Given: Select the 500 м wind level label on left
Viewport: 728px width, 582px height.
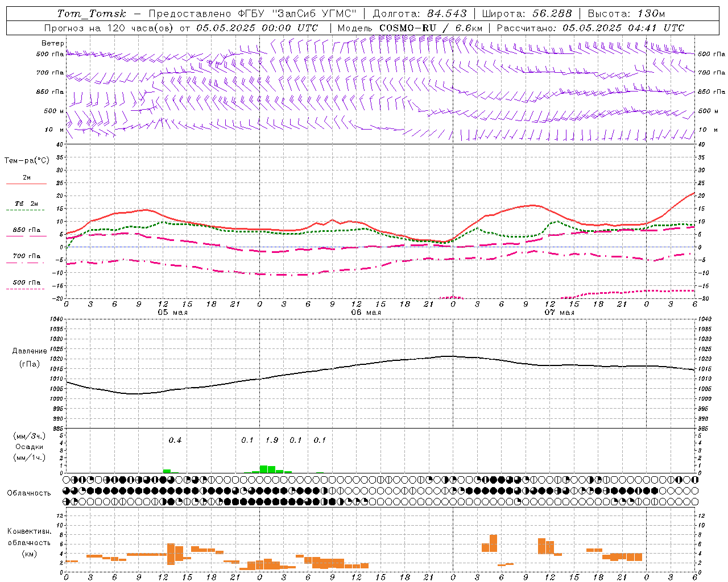Looking at the screenshot, I should 54,111.
